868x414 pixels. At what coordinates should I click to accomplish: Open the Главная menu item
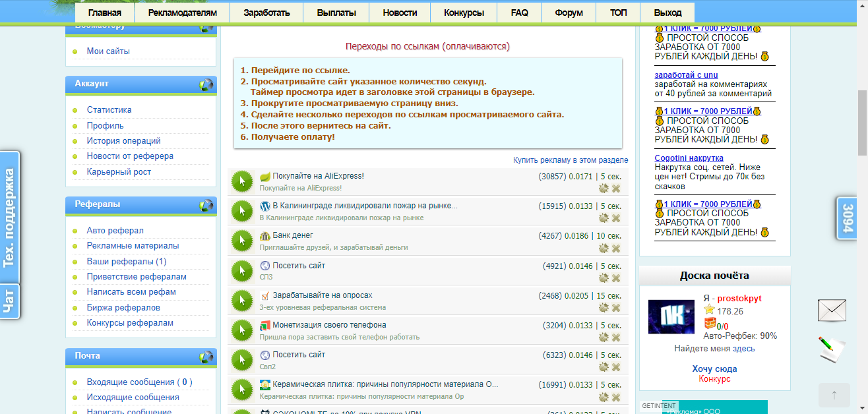pyautogui.click(x=104, y=13)
